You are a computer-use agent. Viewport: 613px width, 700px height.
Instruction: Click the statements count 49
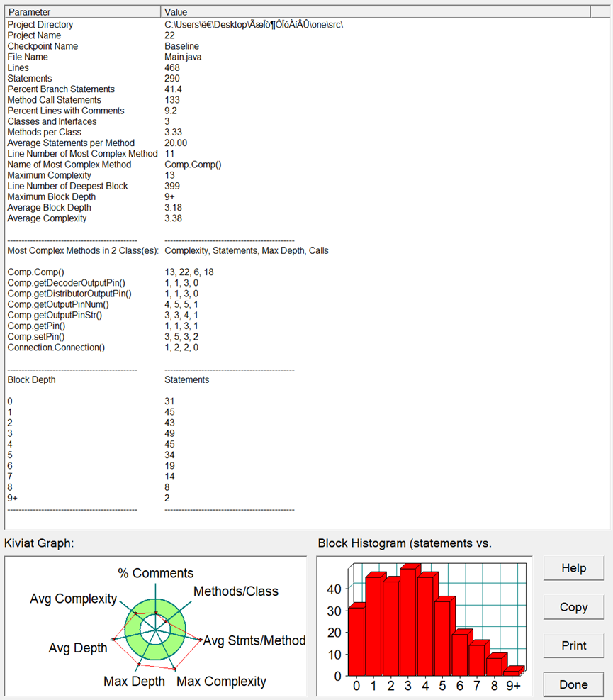pos(169,433)
